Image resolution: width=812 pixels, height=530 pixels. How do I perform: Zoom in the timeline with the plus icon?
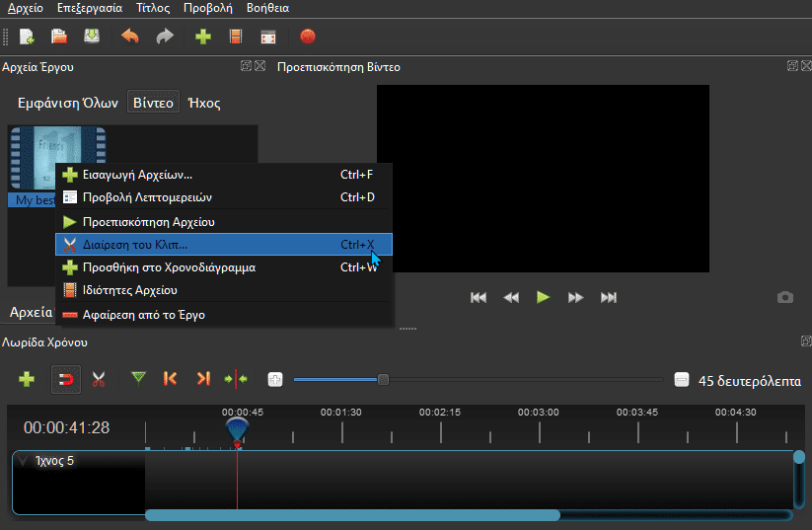tap(275, 379)
